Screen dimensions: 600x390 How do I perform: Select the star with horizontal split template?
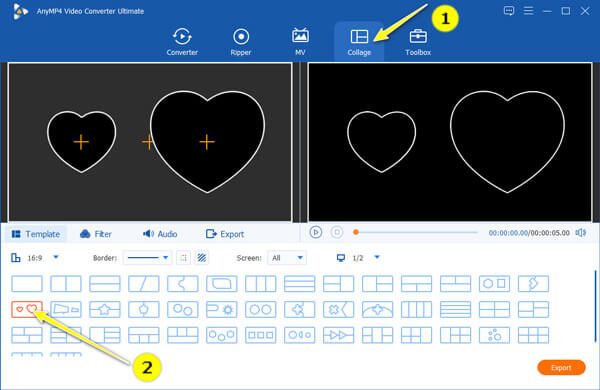[105, 309]
